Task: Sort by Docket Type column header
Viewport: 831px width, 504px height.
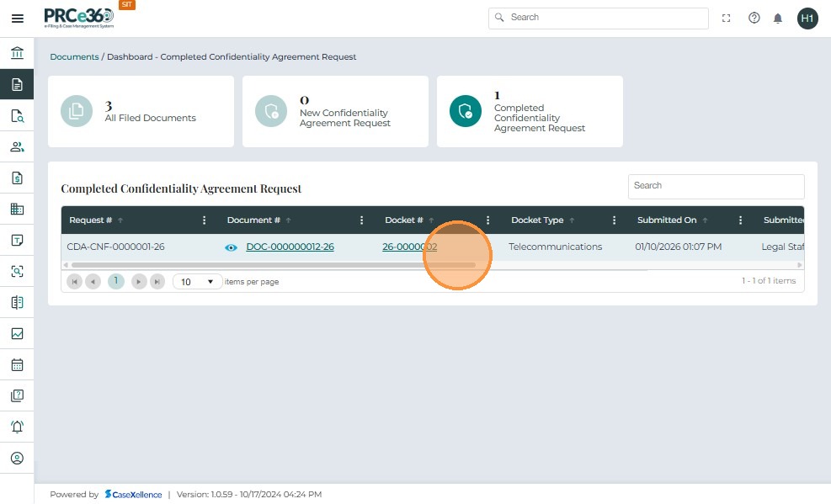Action: point(537,220)
